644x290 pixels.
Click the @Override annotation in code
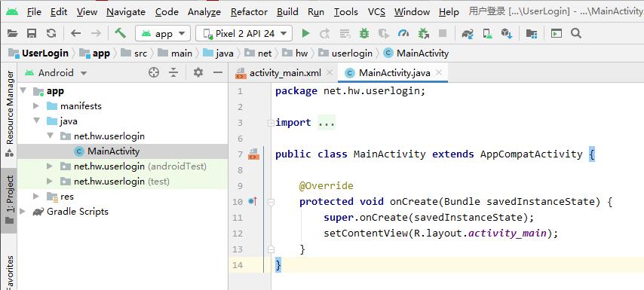coord(326,186)
